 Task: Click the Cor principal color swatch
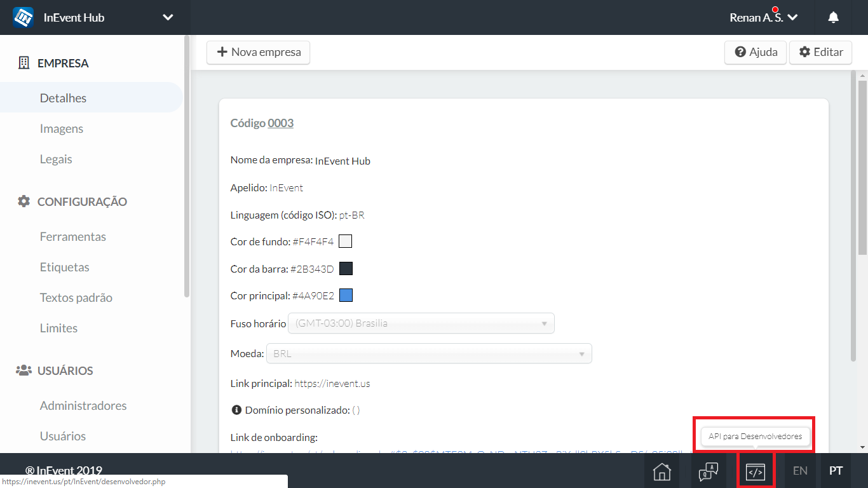346,295
